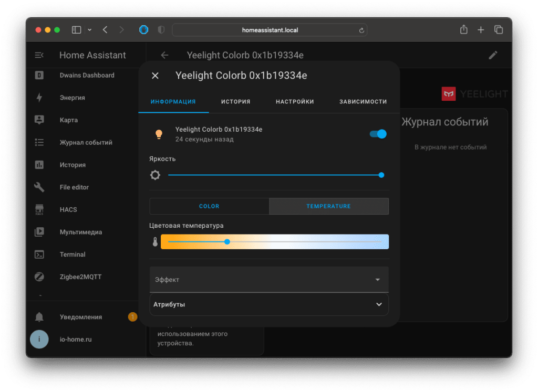Click the notification count badge
Viewport: 538px width, 392px height.
(x=132, y=316)
